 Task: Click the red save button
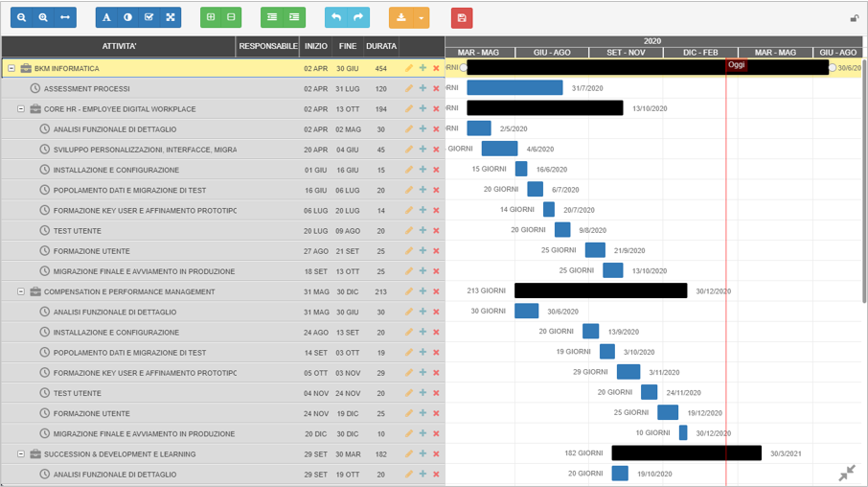coord(462,17)
